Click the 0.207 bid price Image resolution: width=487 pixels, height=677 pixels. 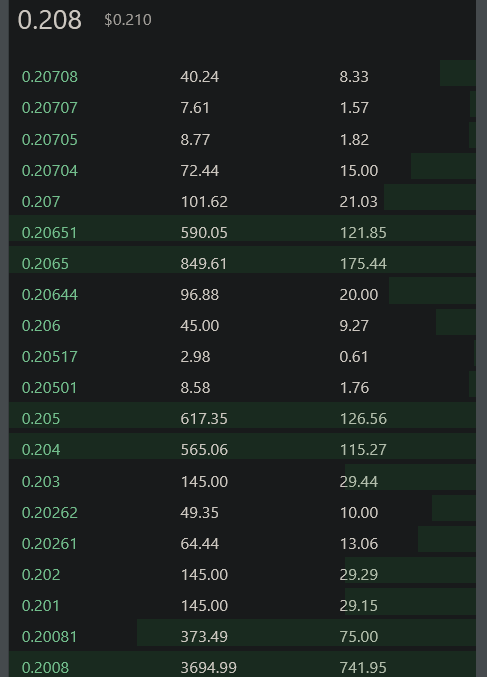41,202
